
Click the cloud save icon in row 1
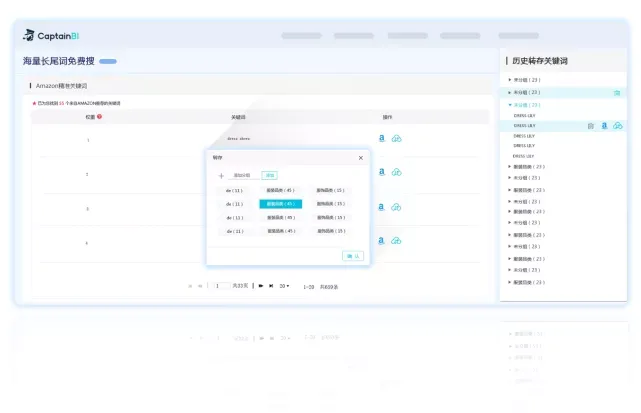[x=396, y=139]
